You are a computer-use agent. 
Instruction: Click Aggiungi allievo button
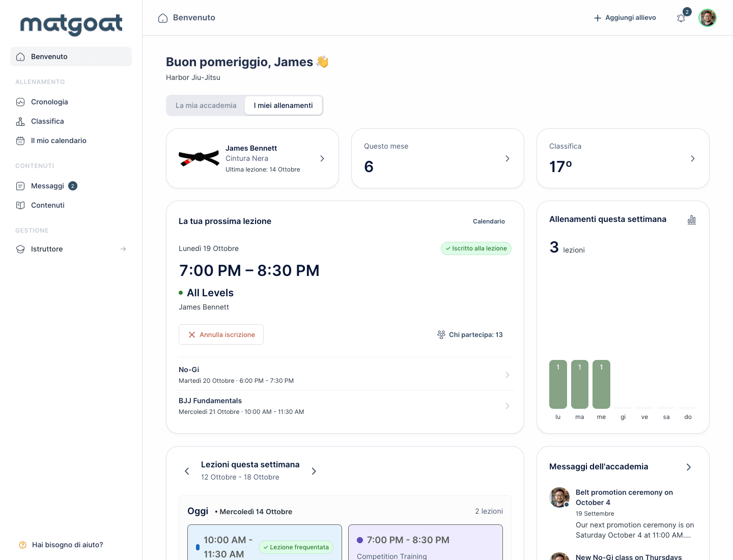(625, 18)
